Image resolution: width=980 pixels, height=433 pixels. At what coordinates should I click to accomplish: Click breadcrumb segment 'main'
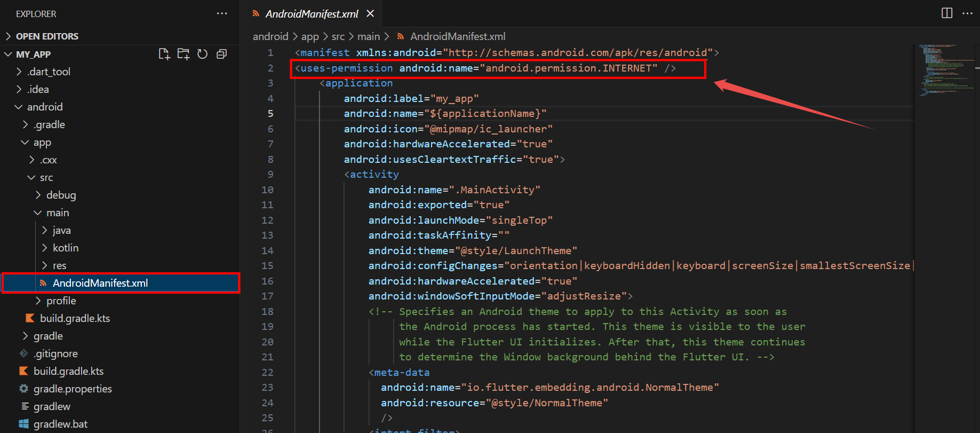pos(369,36)
